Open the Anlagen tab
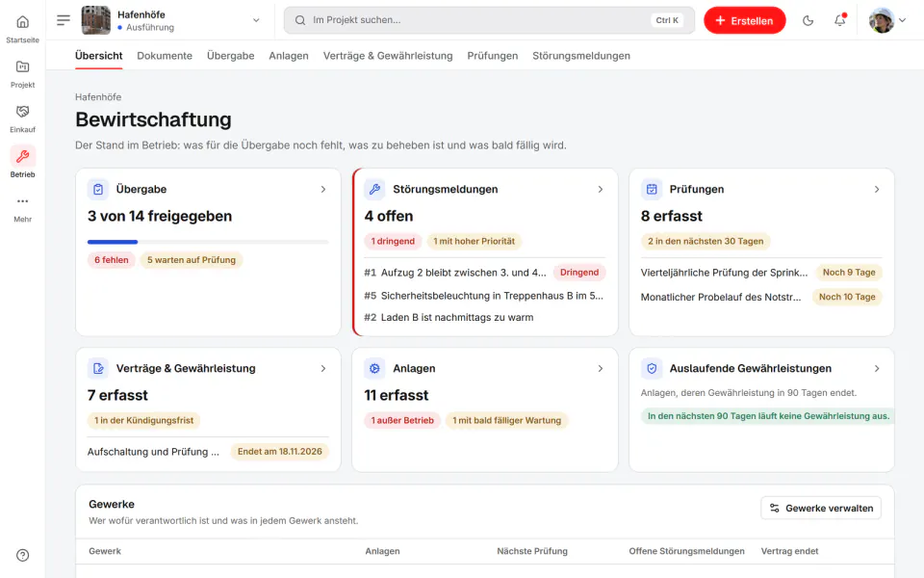This screenshot has height=578, width=924. click(x=289, y=56)
